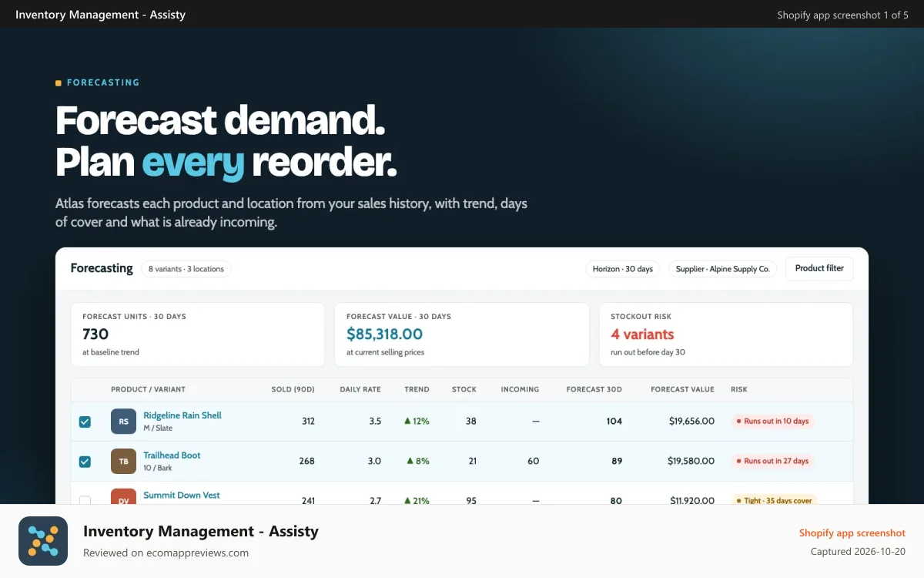The height and width of the screenshot is (578, 924).
Task: Click the $19,580.00 forecast value cell
Action: (x=691, y=462)
